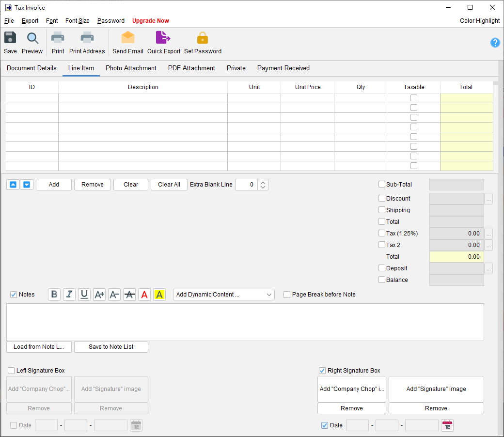Set red font color for notes
Viewport: 504px width, 437px height.
[144, 295]
